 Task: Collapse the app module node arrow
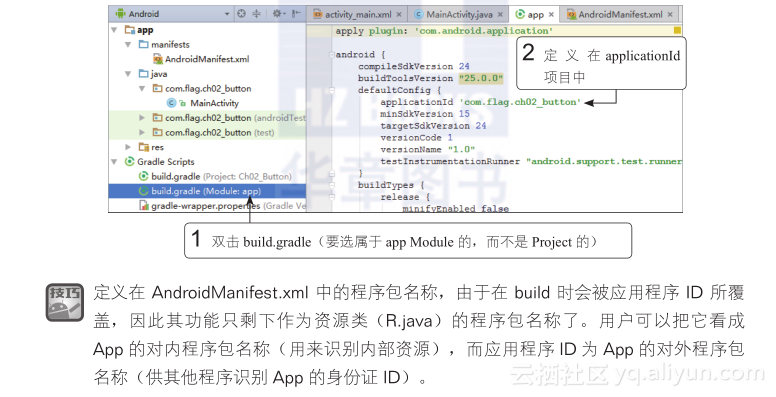pyautogui.click(x=114, y=30)
